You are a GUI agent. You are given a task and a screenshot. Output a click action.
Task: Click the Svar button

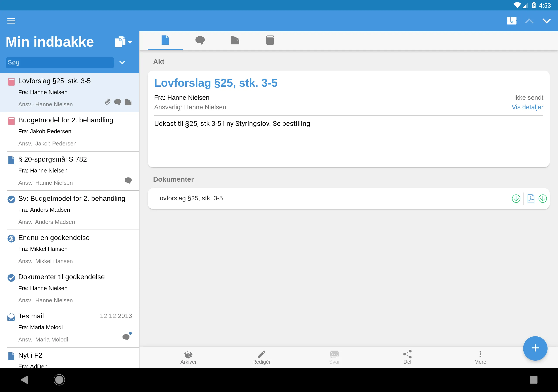click(334, 357)
